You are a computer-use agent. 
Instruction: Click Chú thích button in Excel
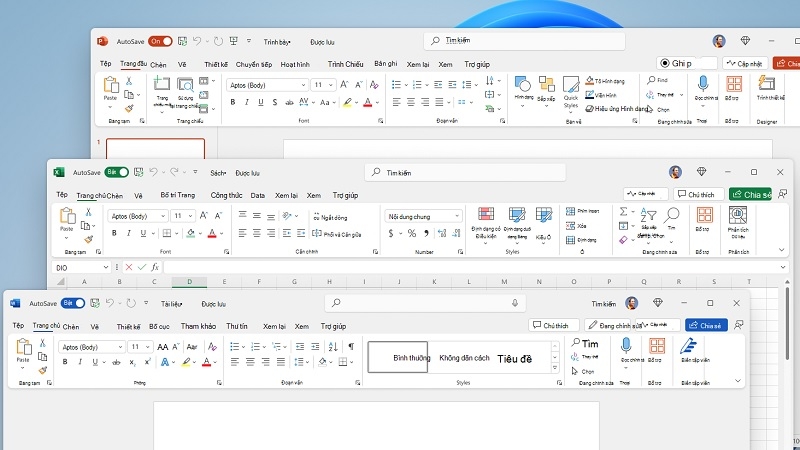coord(696,194)
